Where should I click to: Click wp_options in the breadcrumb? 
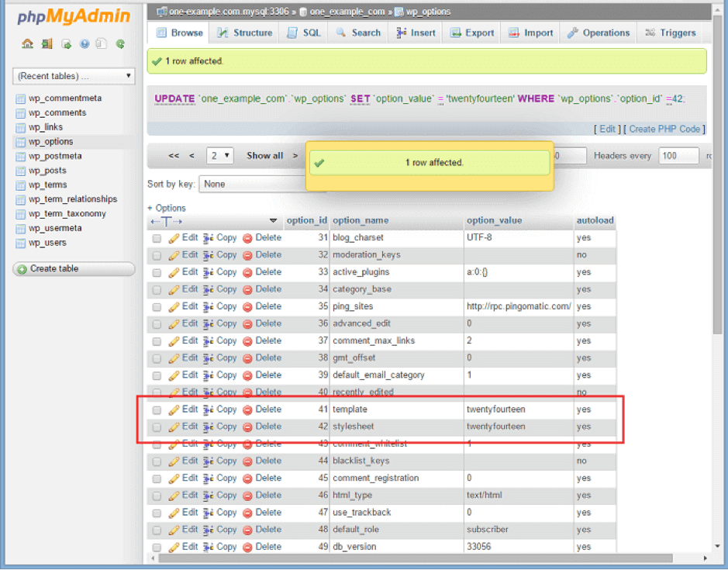click(x=428, y=12)
